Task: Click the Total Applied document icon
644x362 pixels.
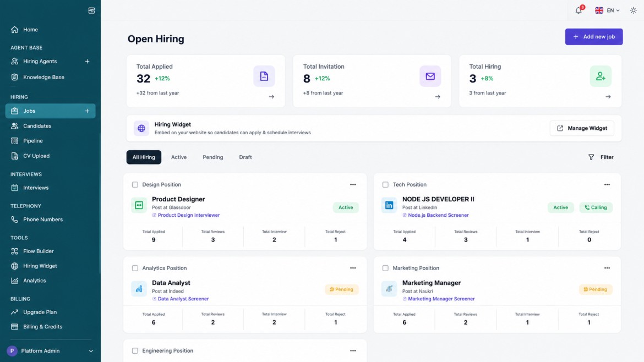Action: (264, 76)
